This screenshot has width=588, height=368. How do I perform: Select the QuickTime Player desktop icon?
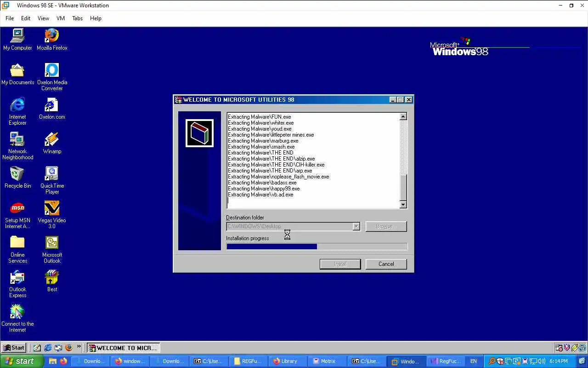click(52, 180)
